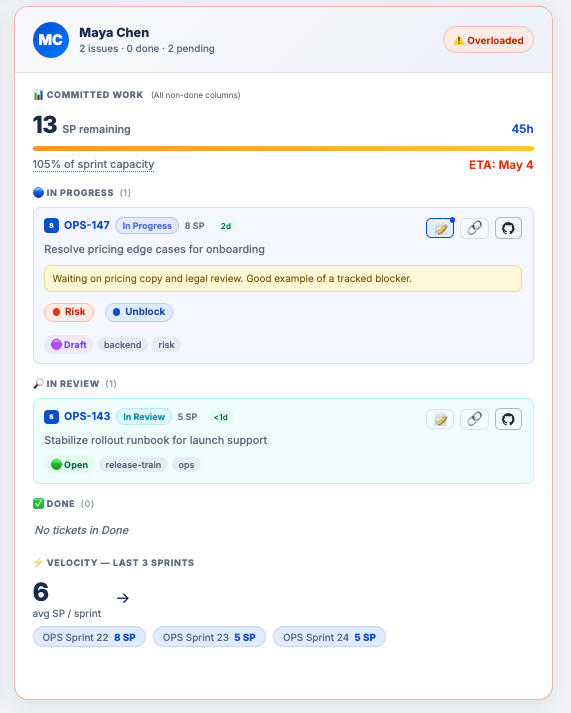Open ticket link OPS-147
The image size is (571, 713).
coord(87,225)
